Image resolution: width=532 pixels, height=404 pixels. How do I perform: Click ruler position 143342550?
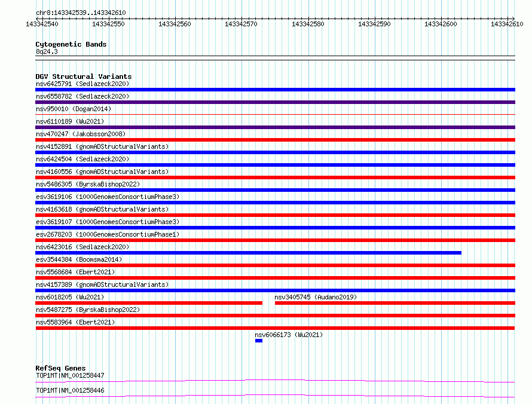coord(109,24)
